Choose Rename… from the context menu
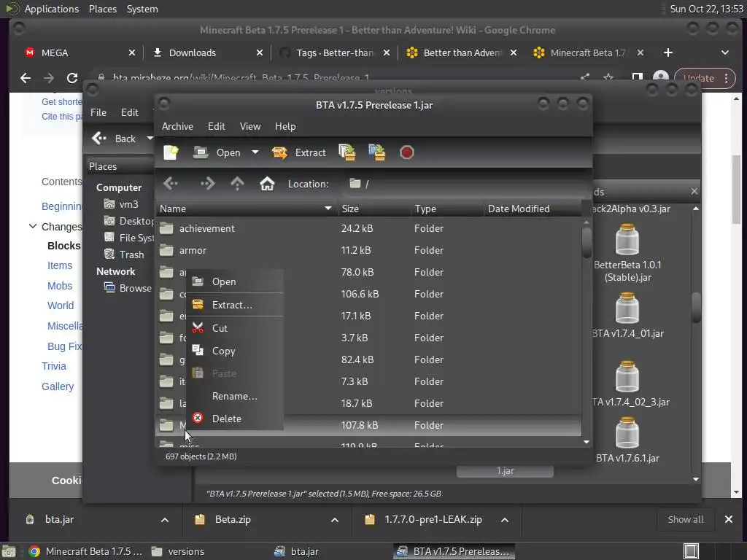The image size is (747, 560). pos(235,396)
